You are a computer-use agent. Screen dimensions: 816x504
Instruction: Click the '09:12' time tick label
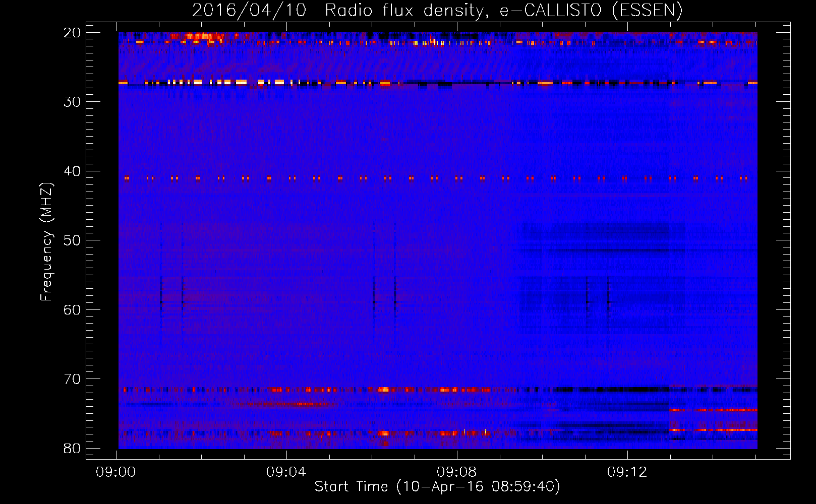click(627, 472)
